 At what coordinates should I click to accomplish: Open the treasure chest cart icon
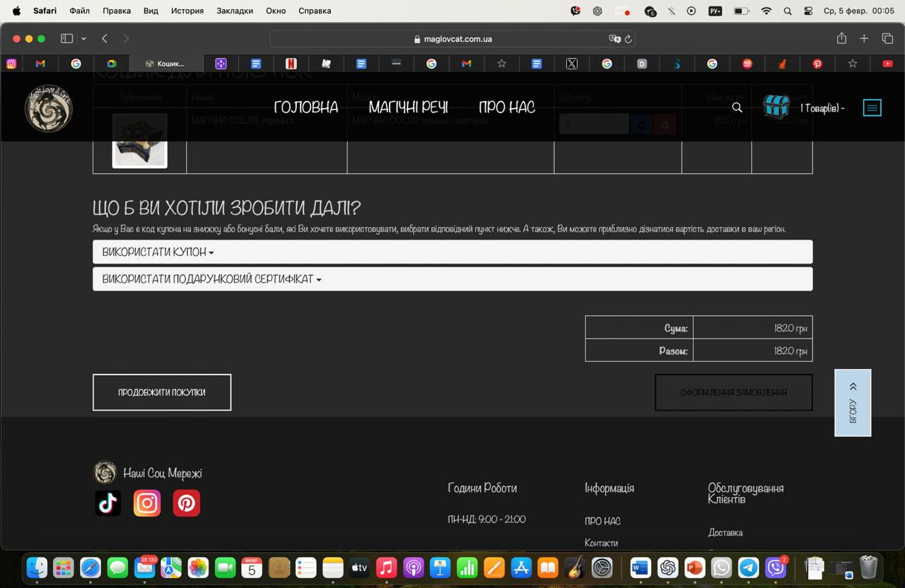click(776, 107)
